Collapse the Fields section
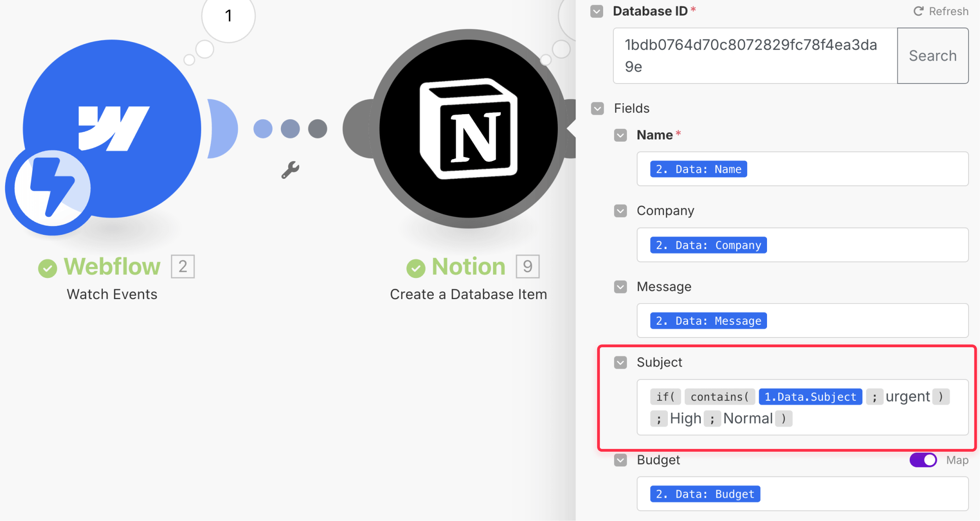The image size is (980, 521). [597, 109]
